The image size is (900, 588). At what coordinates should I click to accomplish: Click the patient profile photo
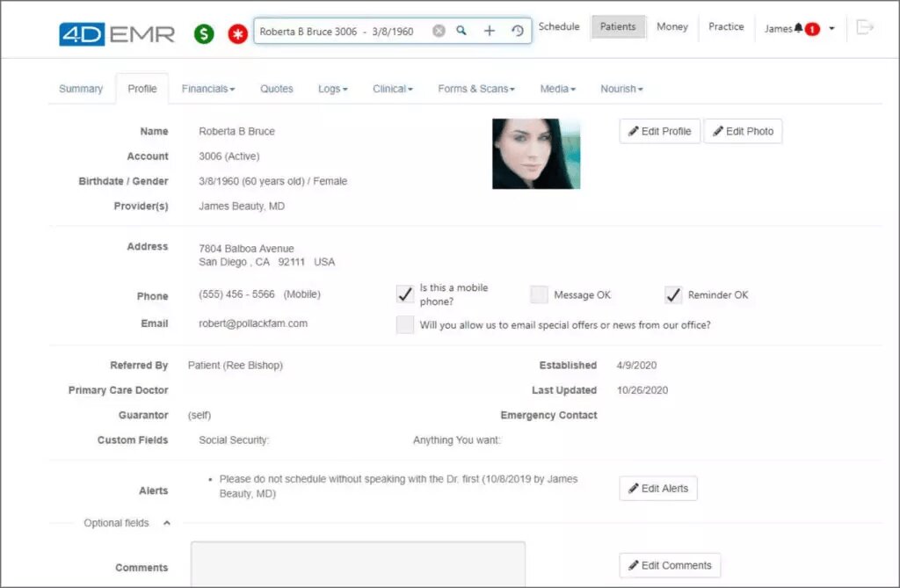536,154
